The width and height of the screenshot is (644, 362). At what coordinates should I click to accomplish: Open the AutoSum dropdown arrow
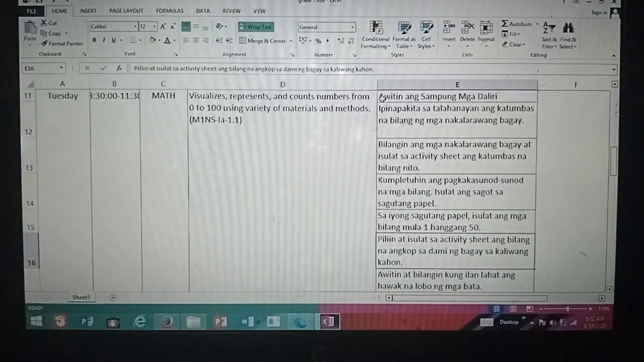(537, 24)
